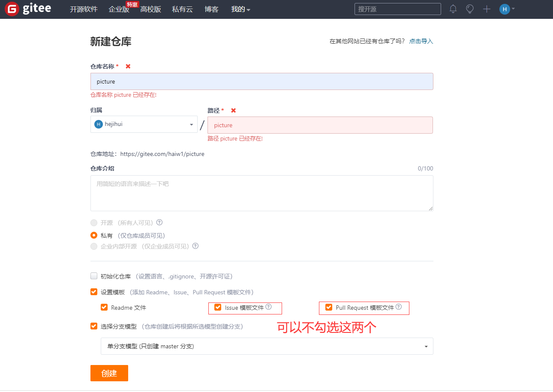The image size is (553, 392).
Task: Click the Gitee logo in header
Action: [x=28, y=9]
